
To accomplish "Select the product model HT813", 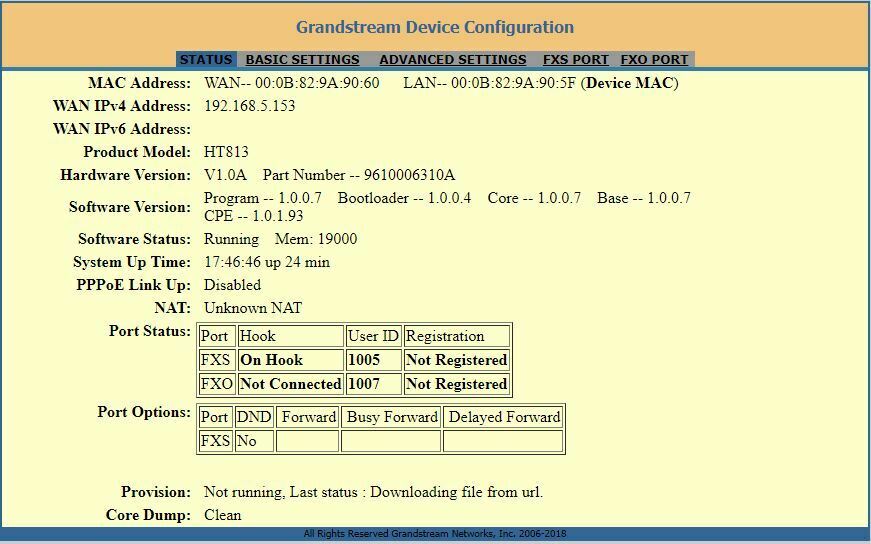I will point(226,152).
